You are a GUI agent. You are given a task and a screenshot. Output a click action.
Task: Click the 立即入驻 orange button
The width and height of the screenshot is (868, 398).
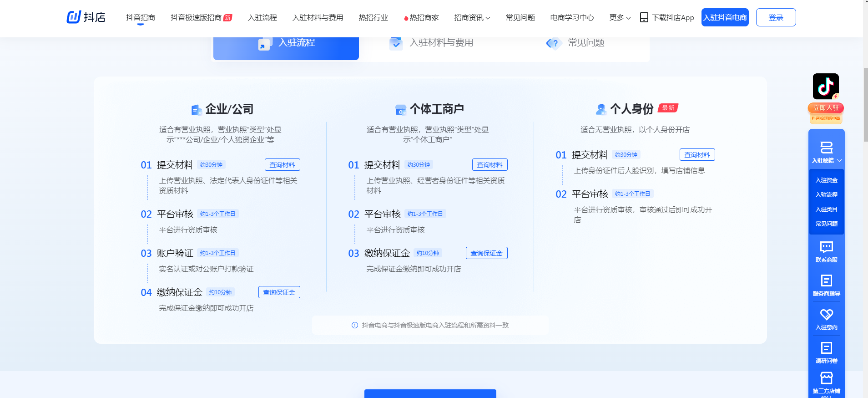pos(826,108)
